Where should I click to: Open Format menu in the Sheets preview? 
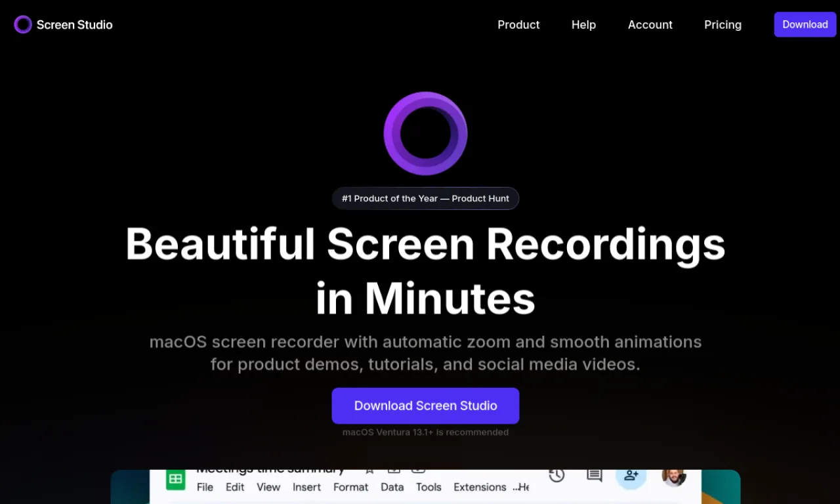(x=350, y=487)
